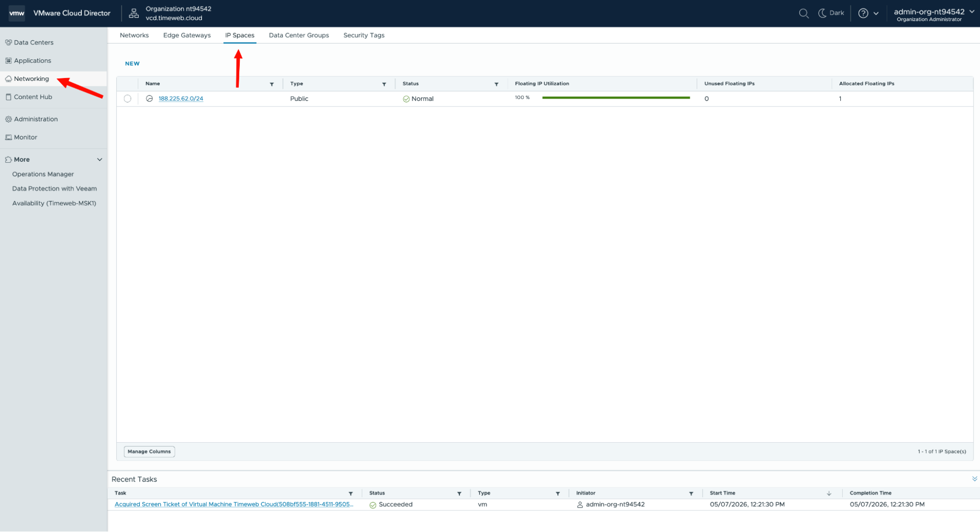Filter the IP Spaces Status column

(x=496, y=84)
